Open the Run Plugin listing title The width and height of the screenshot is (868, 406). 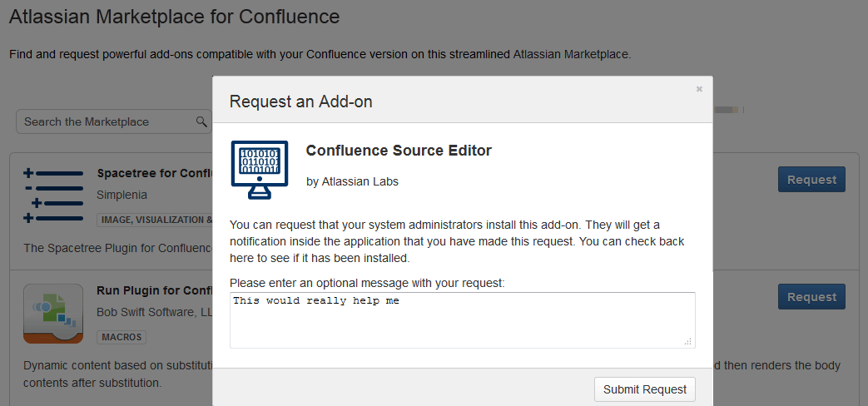pyautogui.click(x=154, y=290)
